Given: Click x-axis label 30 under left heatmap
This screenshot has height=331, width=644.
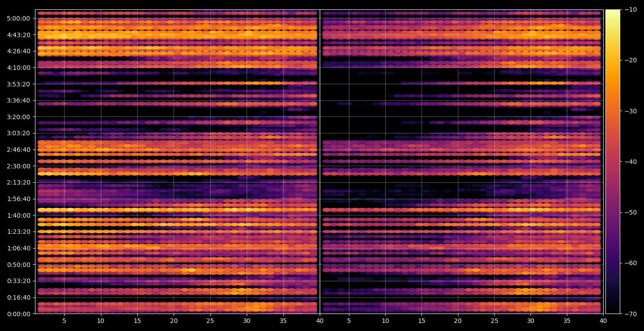Looking at the screenshot, I should click(x=247, y=321).
